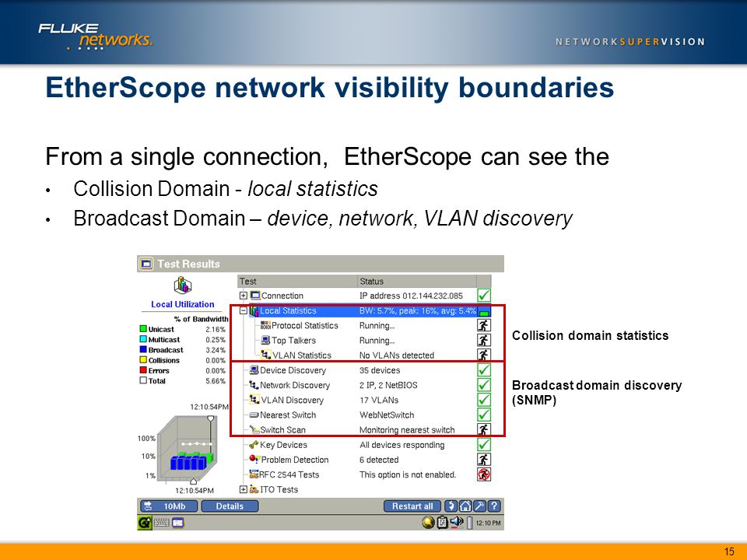This screenshot has height=560, width=747.
Task: Open the green start menu icon in taskbar
Action: 145,523
